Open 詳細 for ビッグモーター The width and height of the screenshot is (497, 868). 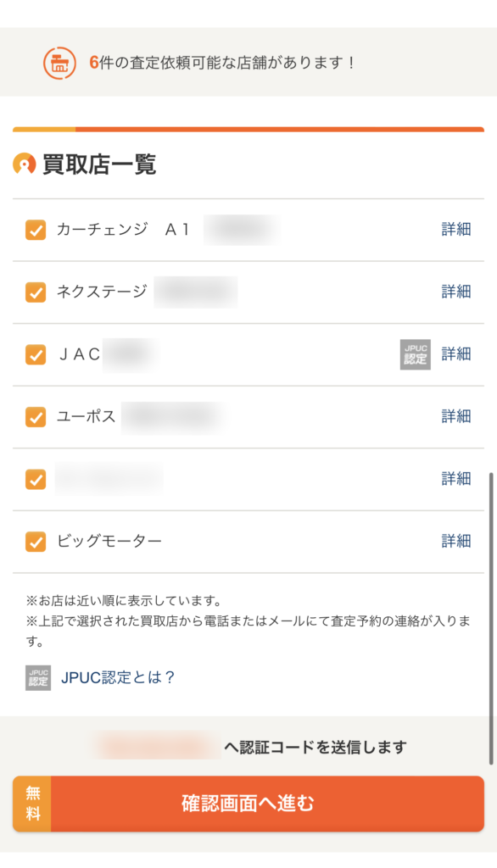pos(456,541)
